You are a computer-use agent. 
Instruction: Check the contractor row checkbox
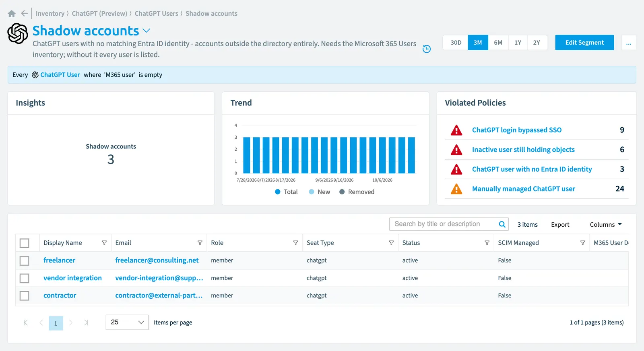25,296
